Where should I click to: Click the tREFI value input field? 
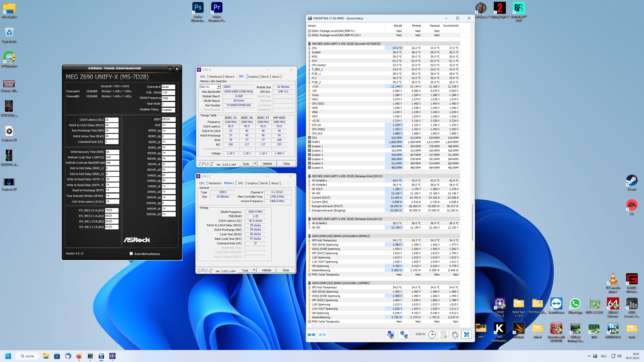168,119
